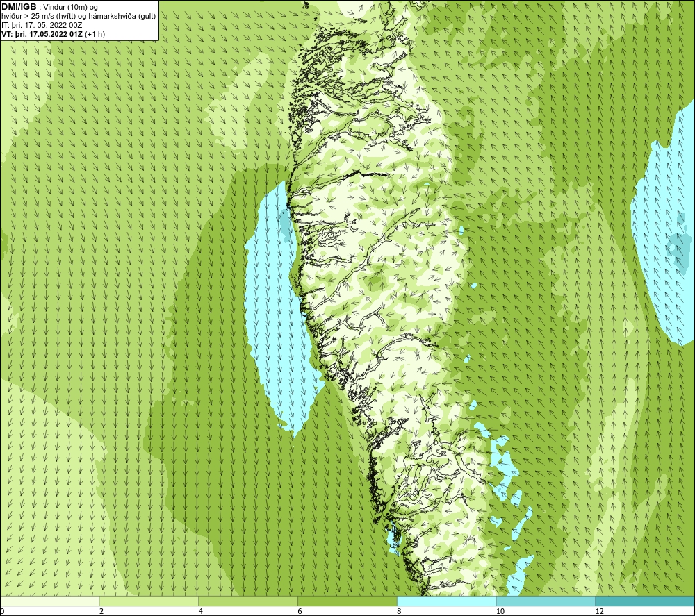Click the DMI/IGB title text

(x=19, y=7)
